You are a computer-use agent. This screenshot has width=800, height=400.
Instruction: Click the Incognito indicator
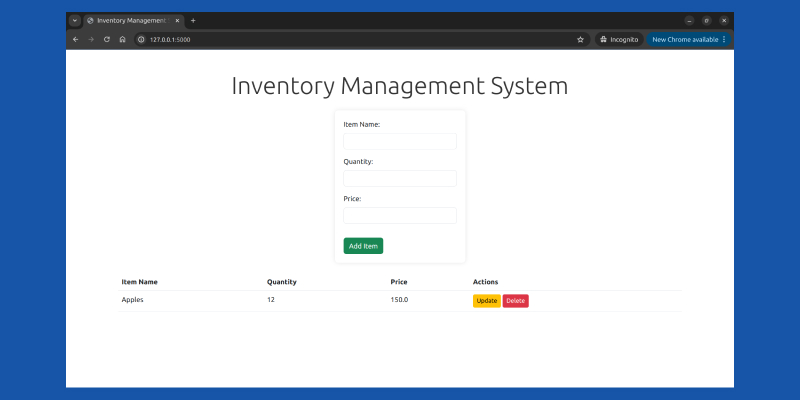pos(618,39)
